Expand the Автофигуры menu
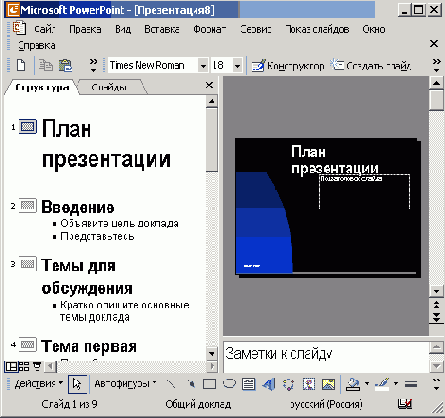445x418 pixels. click(125, 384)
